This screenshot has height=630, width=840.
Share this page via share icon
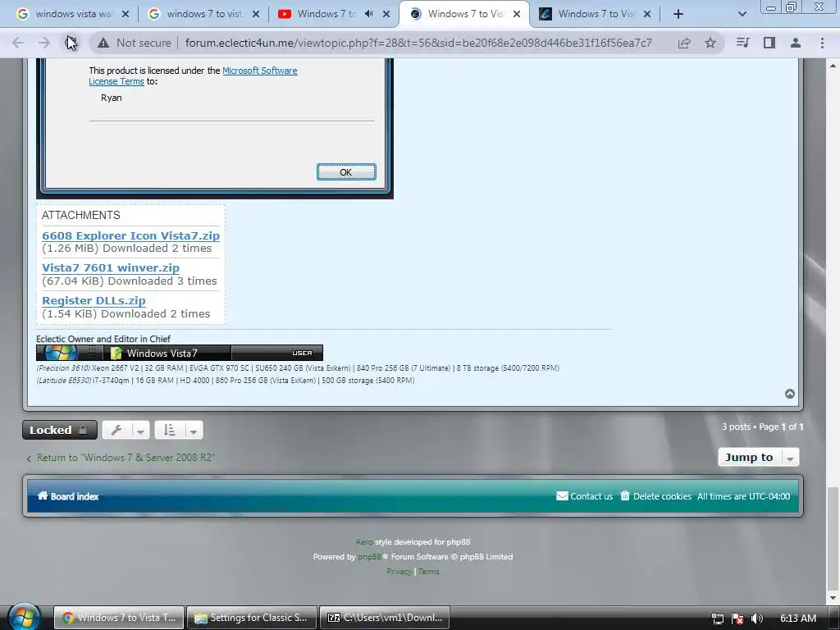click(684, 43)
